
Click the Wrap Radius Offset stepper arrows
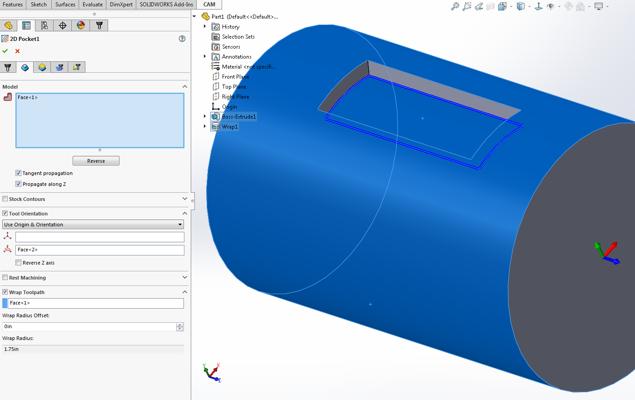pos(180,327)
